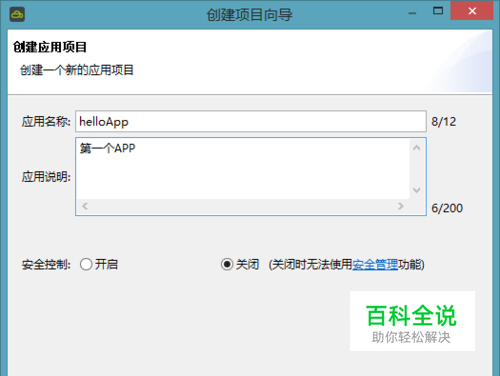Click the description scroll up arrow

point(417,148)
